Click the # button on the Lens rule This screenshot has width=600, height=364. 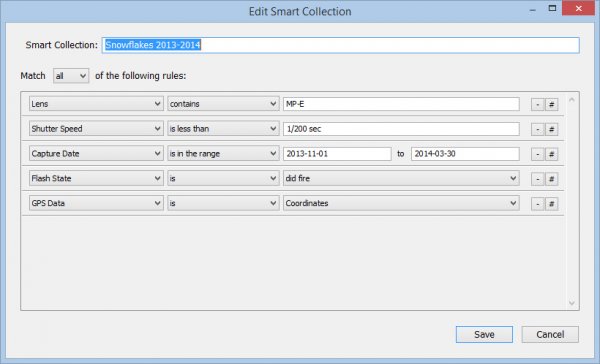(x=551, y=104)
